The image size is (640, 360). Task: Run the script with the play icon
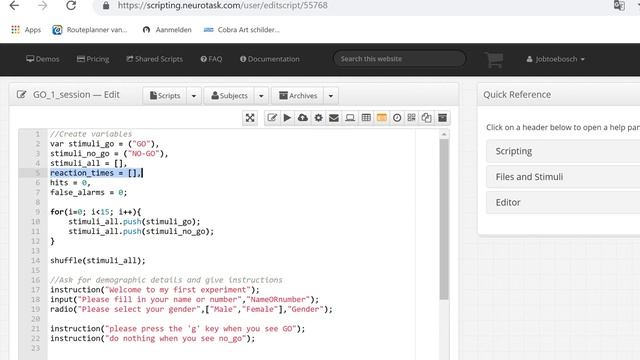click(x=287, y=118)
